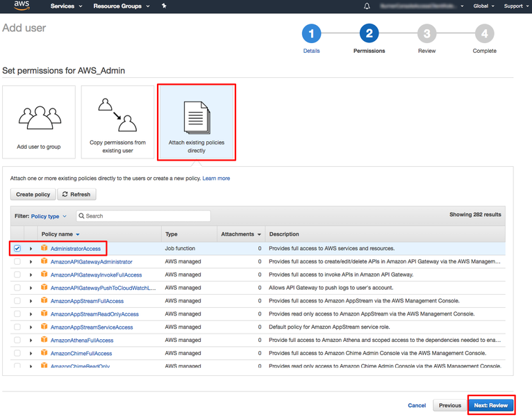The image size is (532, 417).
Task: Check the AmazonAppStreamReadOnlyAccess checkbox
Action: click(17, 313)
